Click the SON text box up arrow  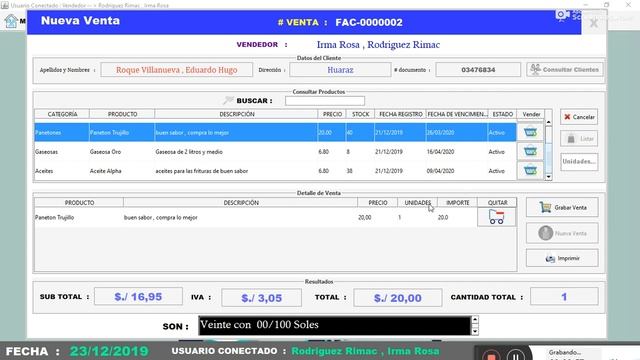click(x=475, y=320)
